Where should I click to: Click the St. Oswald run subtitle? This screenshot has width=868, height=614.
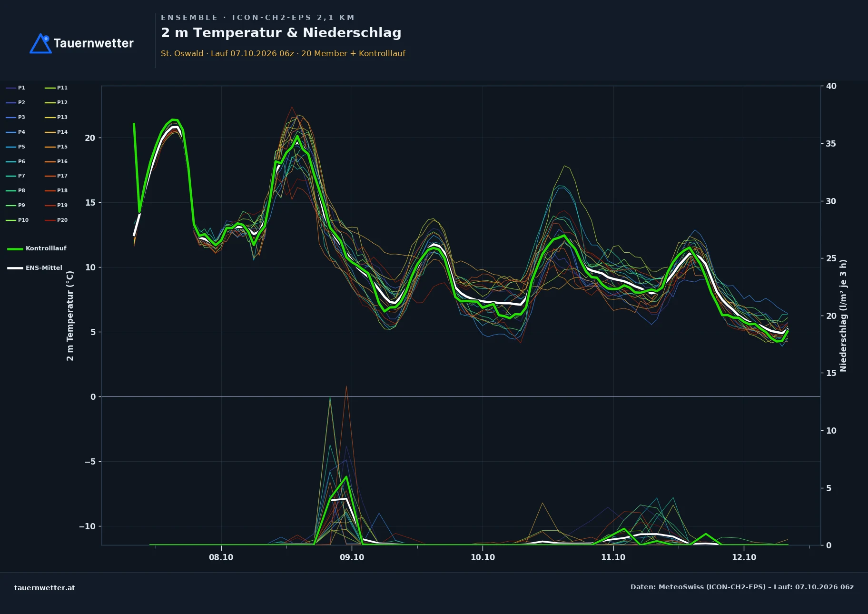pos(283,53)
